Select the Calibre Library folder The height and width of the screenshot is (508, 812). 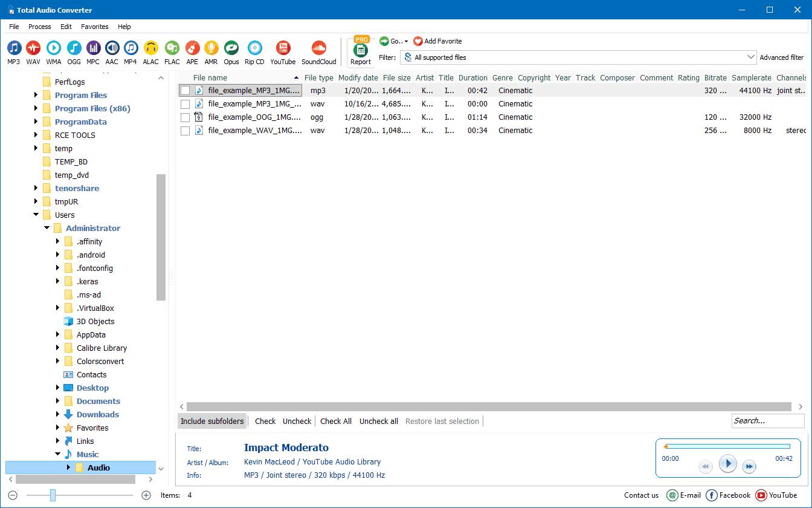tap(101, 348)
